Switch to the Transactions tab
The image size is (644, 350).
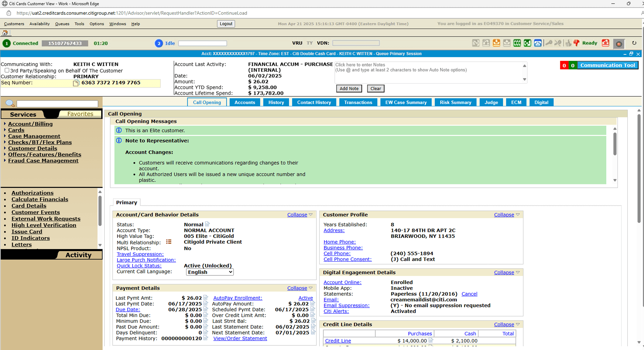tap(358, 102)
